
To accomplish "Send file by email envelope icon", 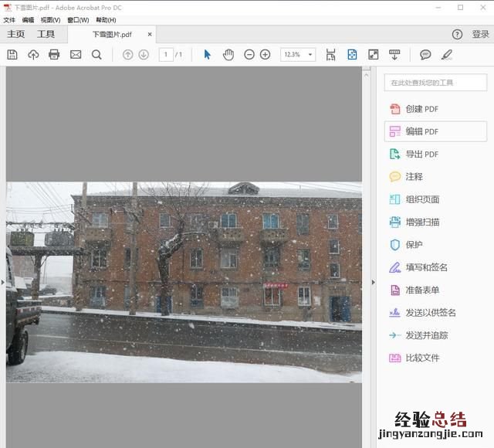I will click(76, 55).
